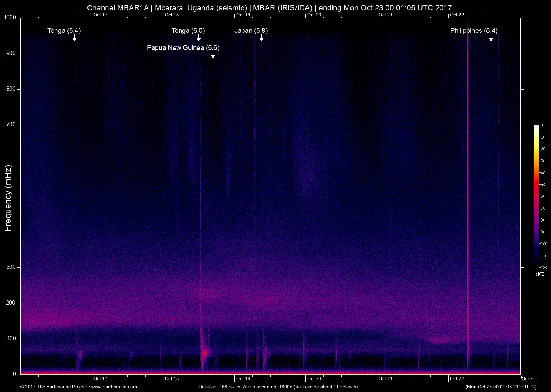
Task: Click the 1000 tick on the frequency axis
Action: (x=10, y=17)
